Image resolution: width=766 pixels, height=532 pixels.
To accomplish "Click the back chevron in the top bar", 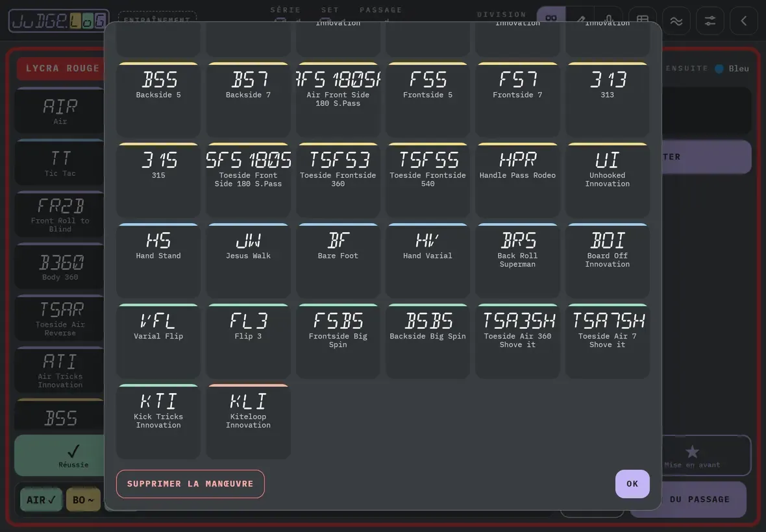I will pos(743,21).
